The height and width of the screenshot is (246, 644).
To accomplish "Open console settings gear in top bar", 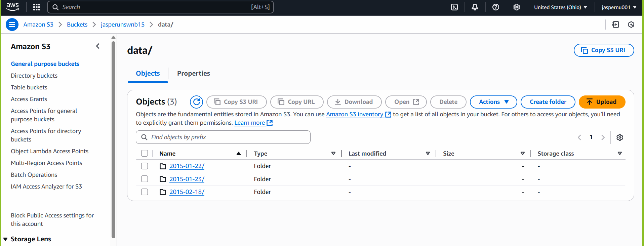I will [517, 7].
